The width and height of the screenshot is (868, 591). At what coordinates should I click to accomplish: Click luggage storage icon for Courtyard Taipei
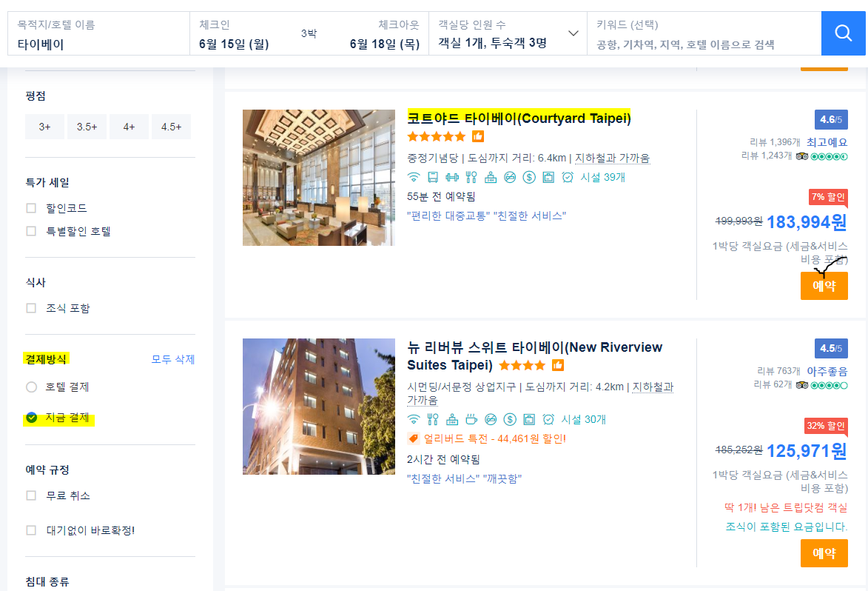click(548, 177)
